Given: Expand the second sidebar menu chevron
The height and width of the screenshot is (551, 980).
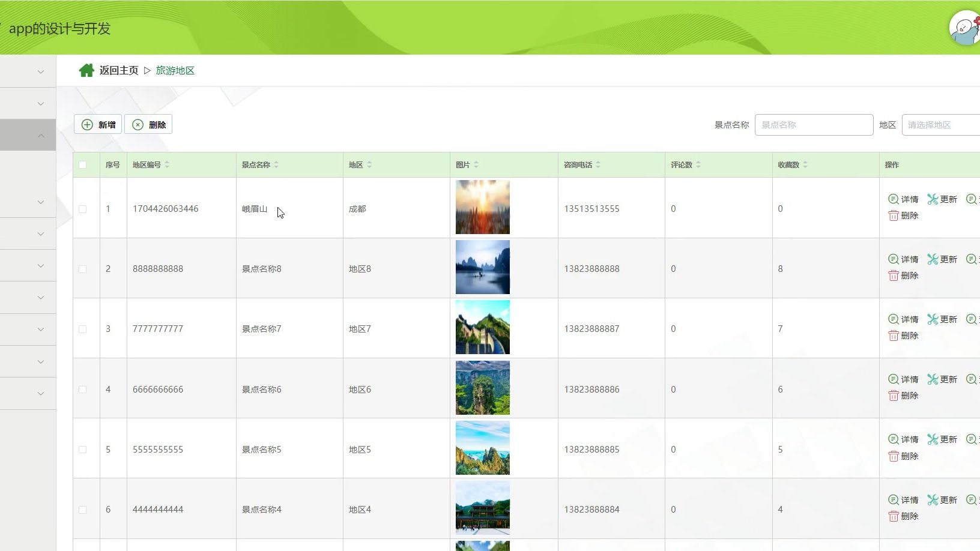Looking at the screenshot, I should 41,104.
